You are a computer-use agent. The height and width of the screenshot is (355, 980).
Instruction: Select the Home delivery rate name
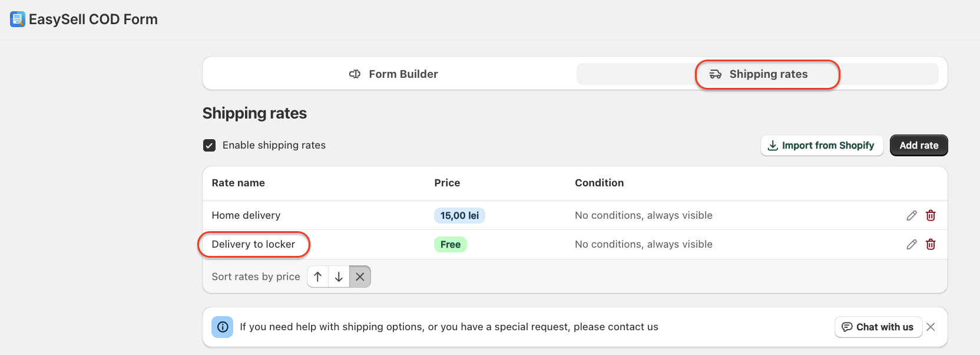point(246,216)
